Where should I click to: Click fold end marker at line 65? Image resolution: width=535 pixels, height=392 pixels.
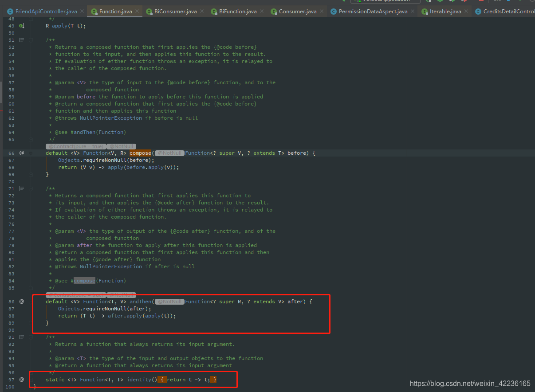31,139
